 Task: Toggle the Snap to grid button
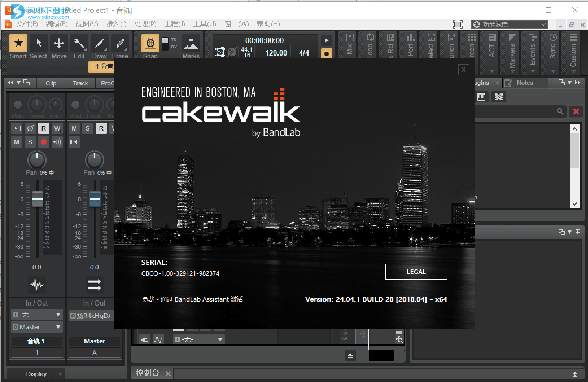tap(150, 43)
